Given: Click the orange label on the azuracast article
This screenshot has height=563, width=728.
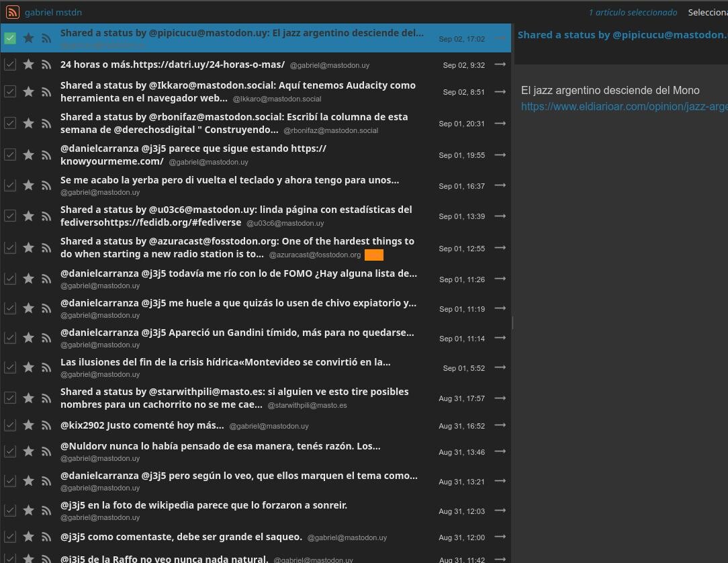Looking at the screenshot, I should pyautogui.click(x=373, y=255).
